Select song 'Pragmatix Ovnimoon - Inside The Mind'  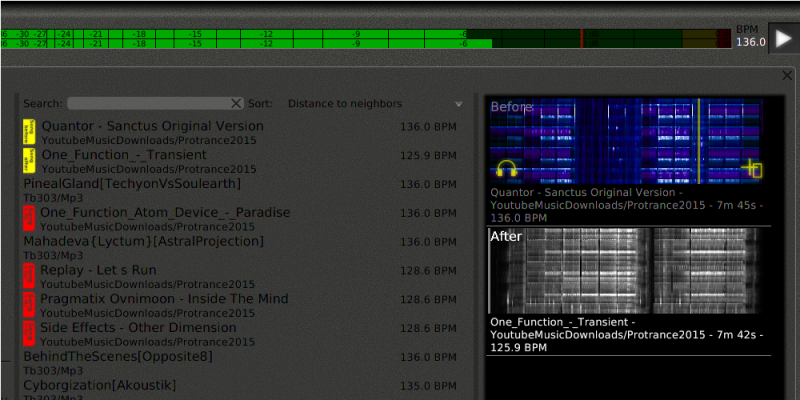[x=164, y=298]
